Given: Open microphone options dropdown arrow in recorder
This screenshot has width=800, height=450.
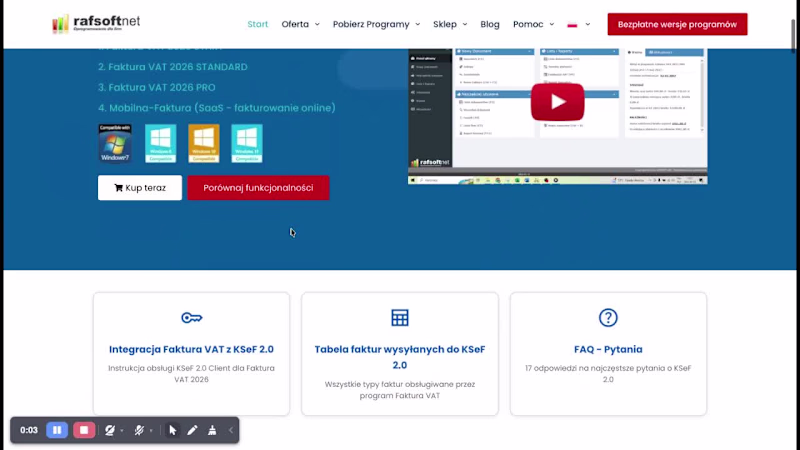Looking at the screenshot, I should point(151,431).
